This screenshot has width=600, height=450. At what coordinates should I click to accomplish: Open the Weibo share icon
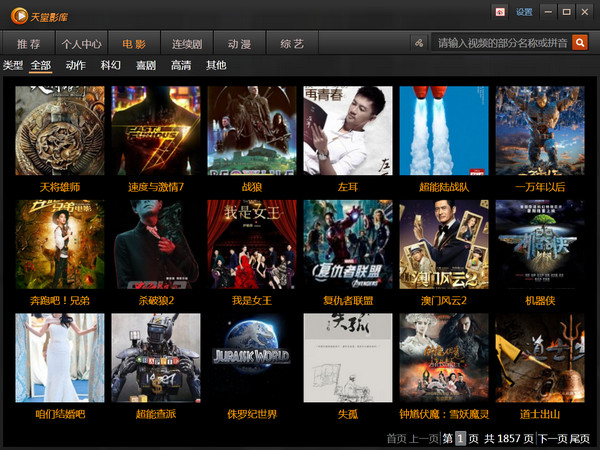click(500, 12)
